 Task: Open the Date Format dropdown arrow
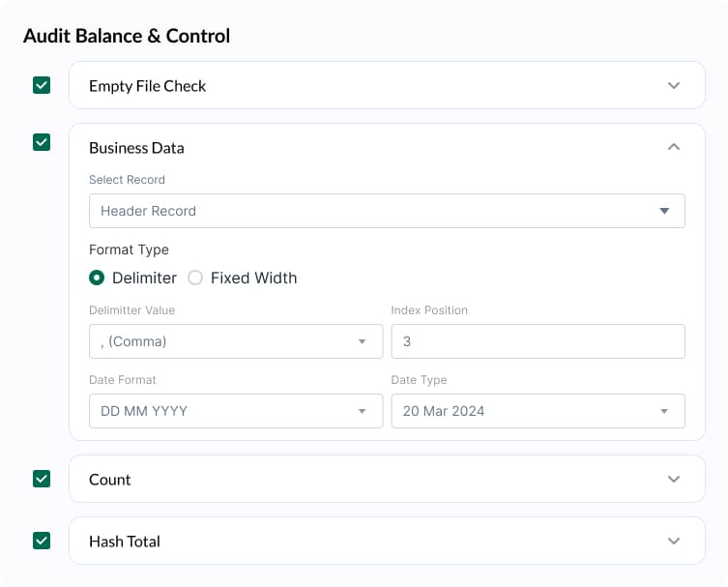(363, 411)
